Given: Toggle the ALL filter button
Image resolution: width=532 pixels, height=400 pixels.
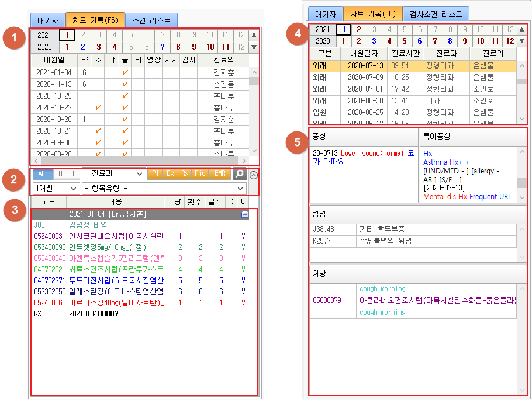Looking at the screenshot, I should click(x=43, y=174).
